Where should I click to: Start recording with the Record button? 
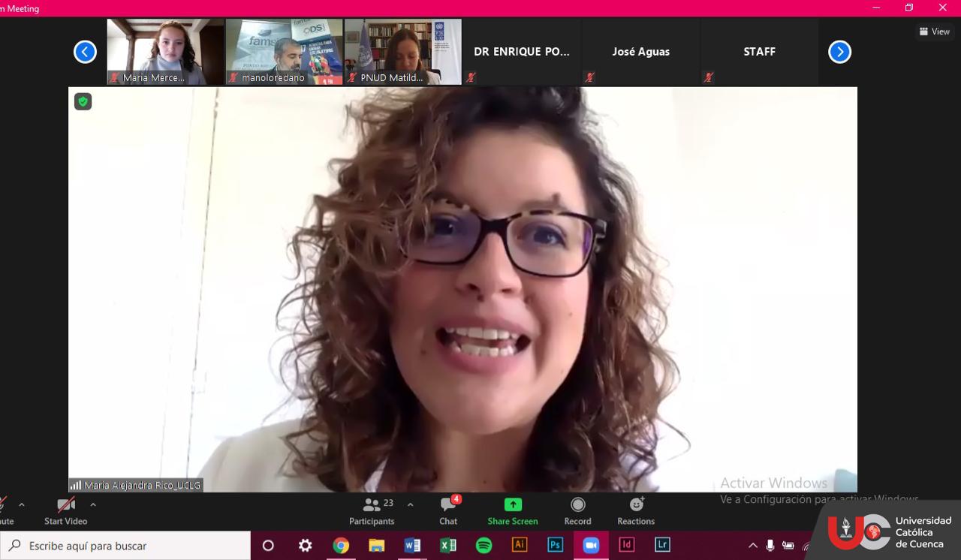[x=577, y=511]
